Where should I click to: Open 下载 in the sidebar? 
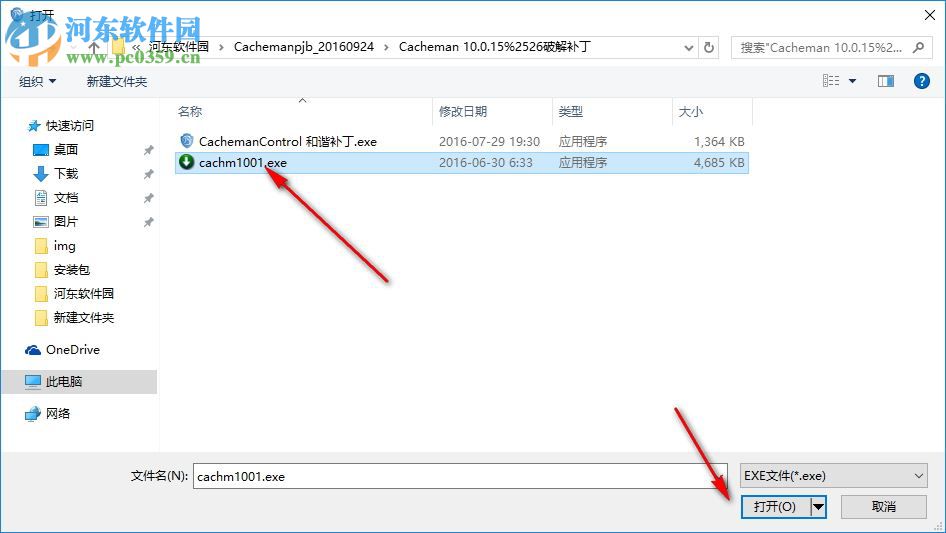pyautogui.click(x=66, y=174)
